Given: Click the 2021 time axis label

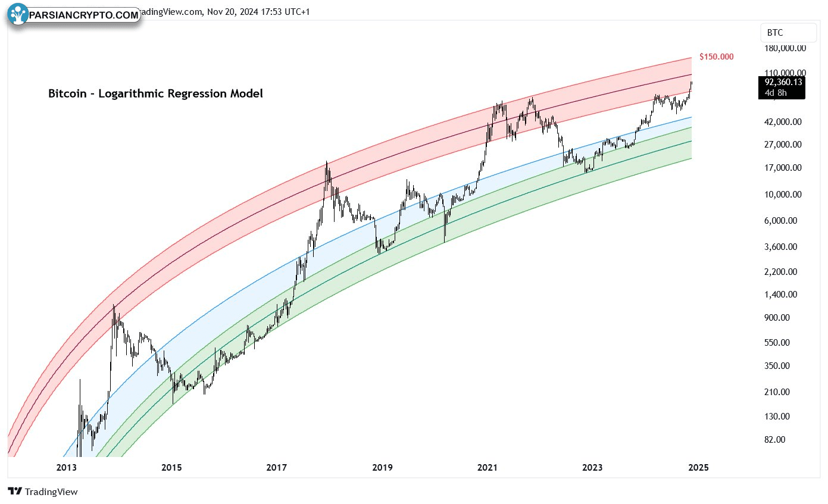Looking at the screenshot, I should click(488, 468).
